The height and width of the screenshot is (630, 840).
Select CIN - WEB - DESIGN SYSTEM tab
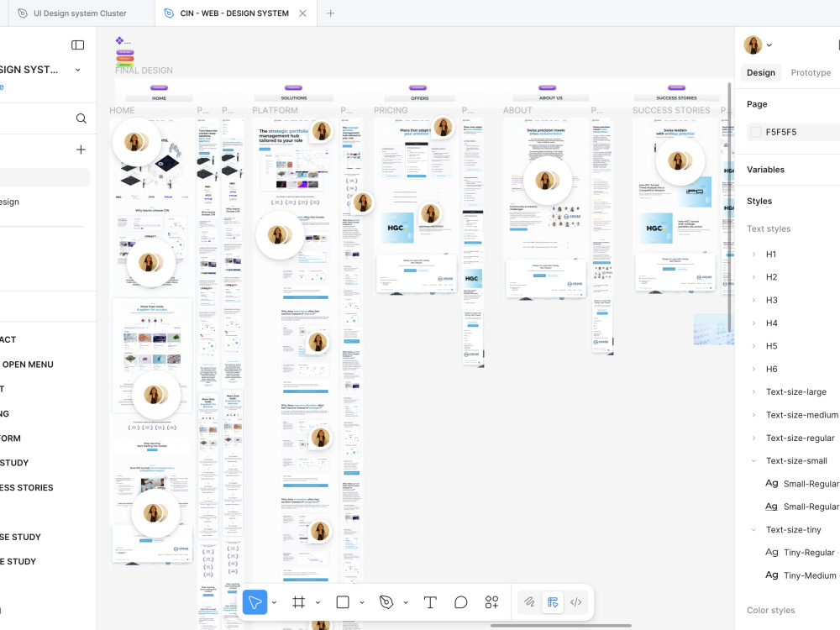234,13
